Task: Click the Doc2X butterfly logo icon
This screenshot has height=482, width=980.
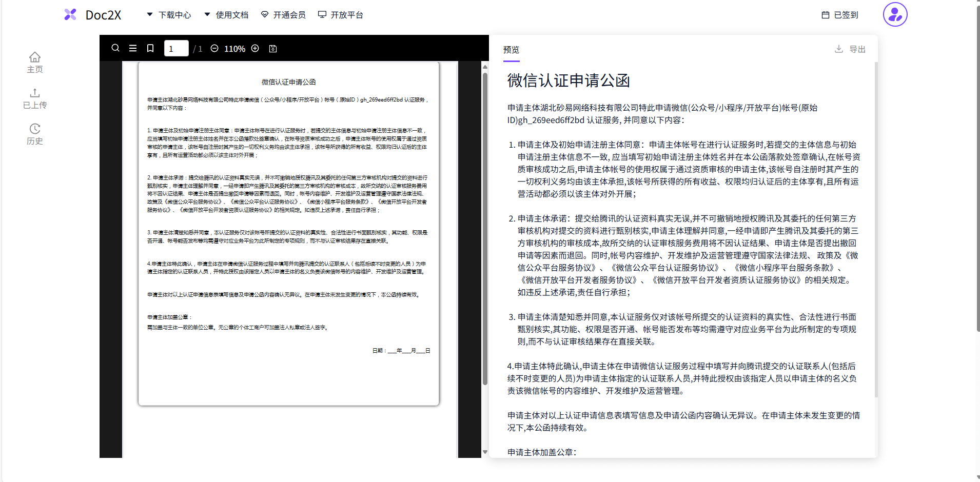Action: [x=70, y=15]
